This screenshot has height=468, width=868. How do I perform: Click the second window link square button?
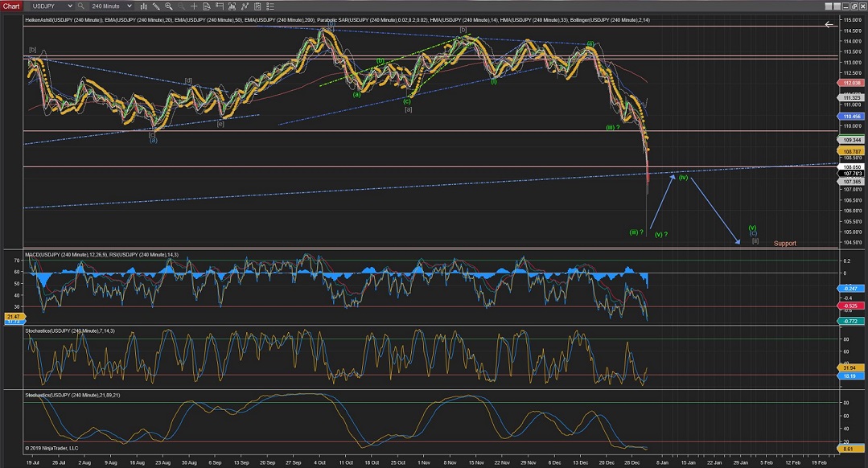[837, 6]
